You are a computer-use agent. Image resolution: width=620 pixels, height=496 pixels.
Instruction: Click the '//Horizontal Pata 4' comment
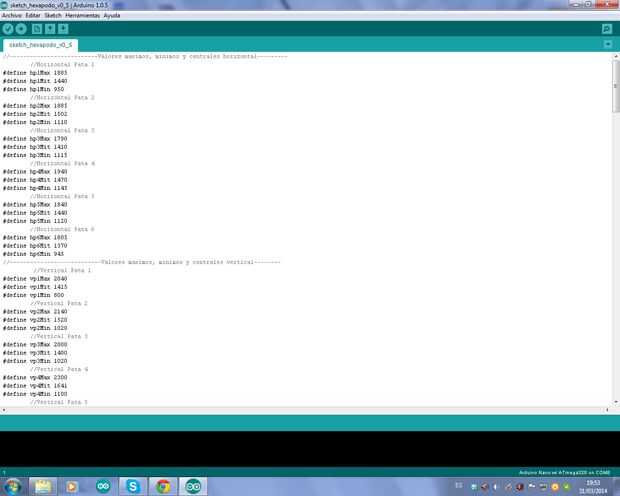(62, 163)
